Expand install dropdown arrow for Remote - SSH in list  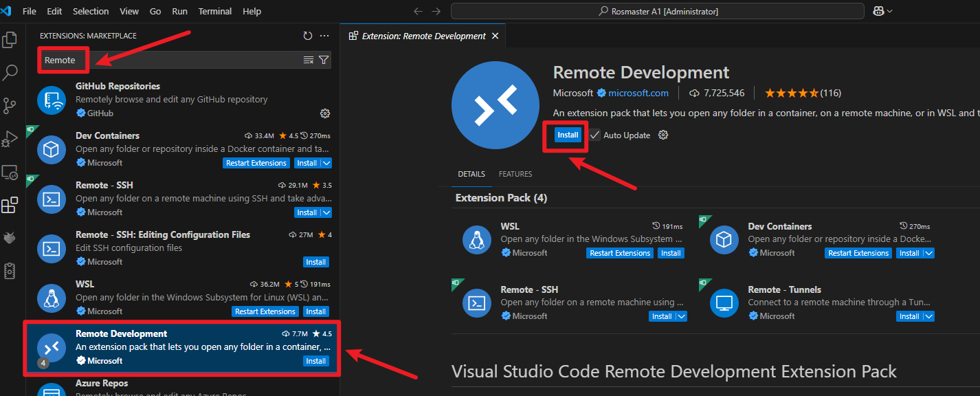pos(326,212)
